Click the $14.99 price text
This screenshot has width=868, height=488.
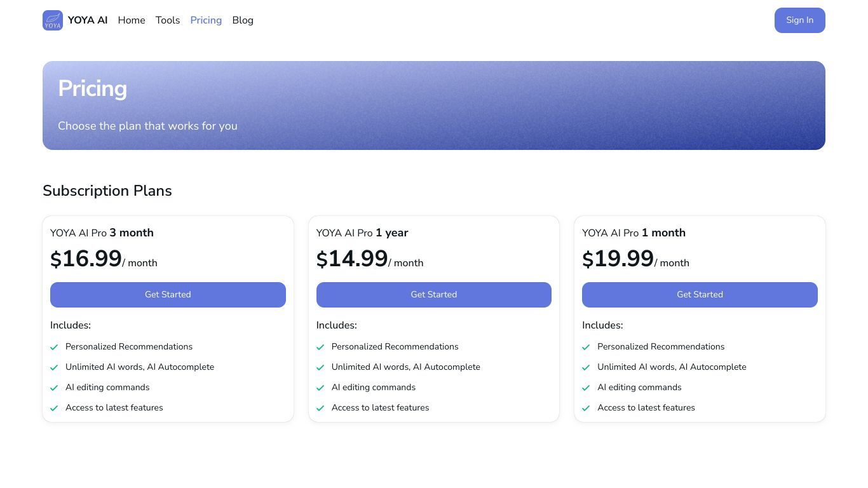[x=352, y=259]
